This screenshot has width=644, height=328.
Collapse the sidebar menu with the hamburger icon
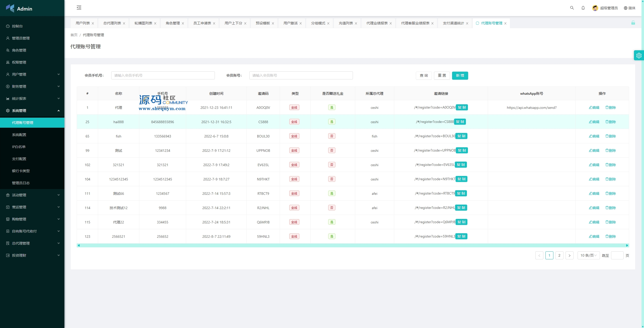pos(79,8)
